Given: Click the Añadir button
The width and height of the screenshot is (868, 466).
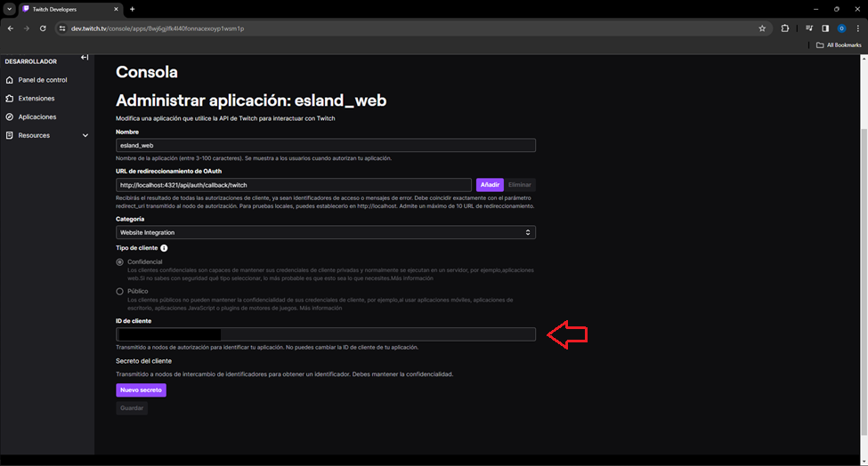Looking at the screenshot, I should pyautogui.click(x=490, y=185).
